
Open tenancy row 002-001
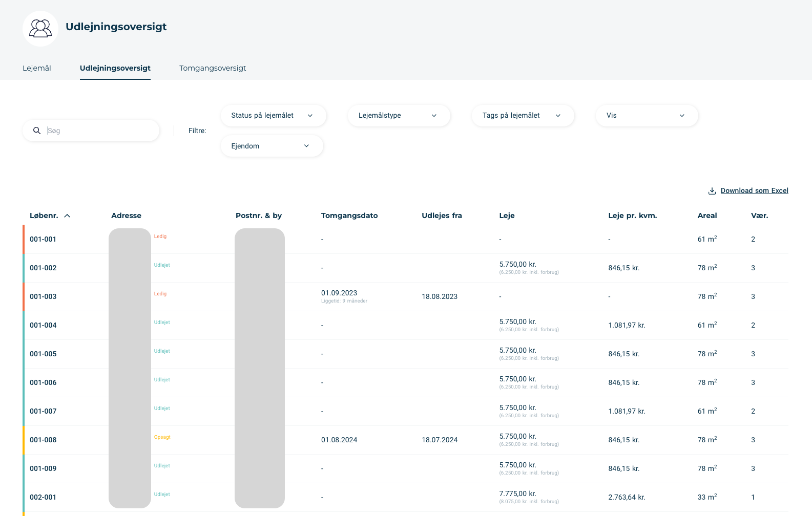tap(405, 497)
